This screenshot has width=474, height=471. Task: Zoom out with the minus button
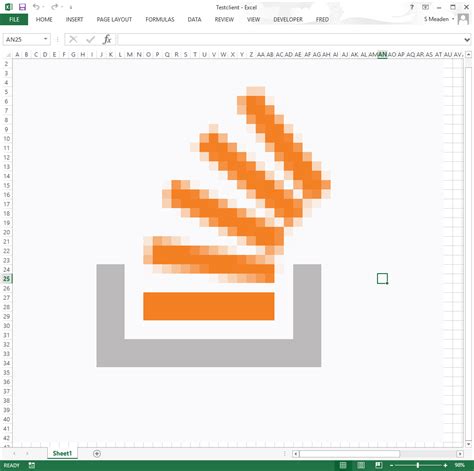(x=391, y=465)
